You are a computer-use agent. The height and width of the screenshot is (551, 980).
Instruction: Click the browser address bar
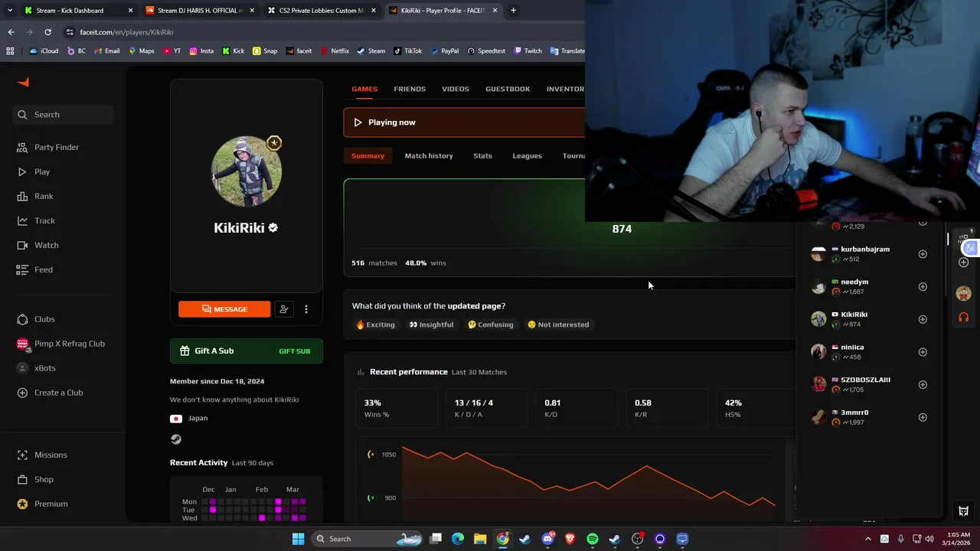coord(322,32)
